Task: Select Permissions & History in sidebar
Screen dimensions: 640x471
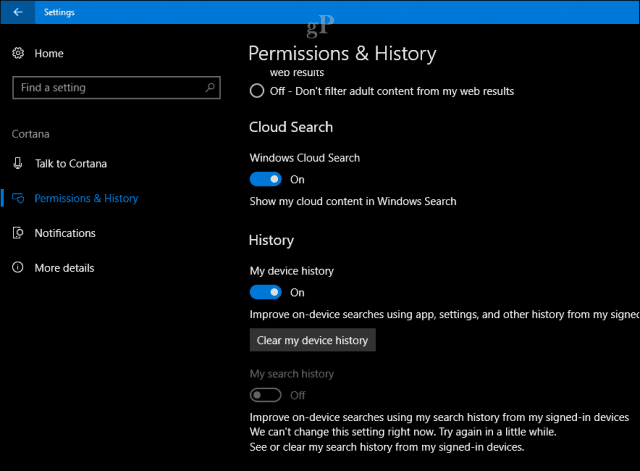Action: pos(86,198)
